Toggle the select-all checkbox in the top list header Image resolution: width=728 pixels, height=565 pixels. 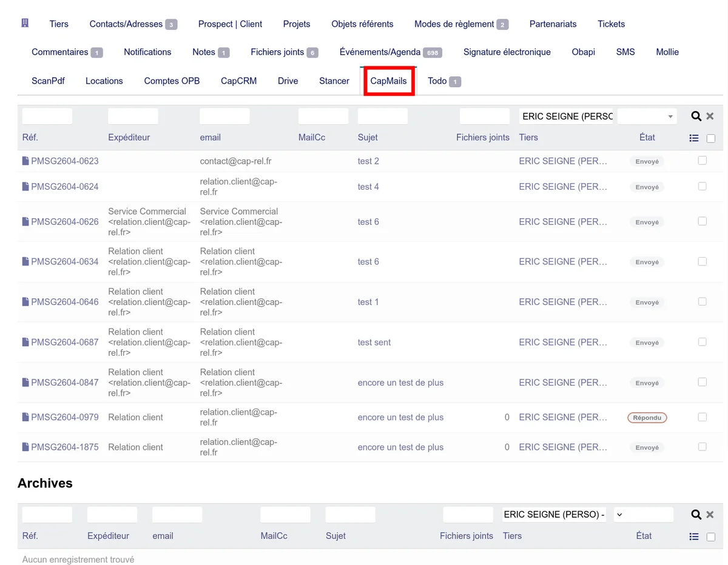pos(711,138)
